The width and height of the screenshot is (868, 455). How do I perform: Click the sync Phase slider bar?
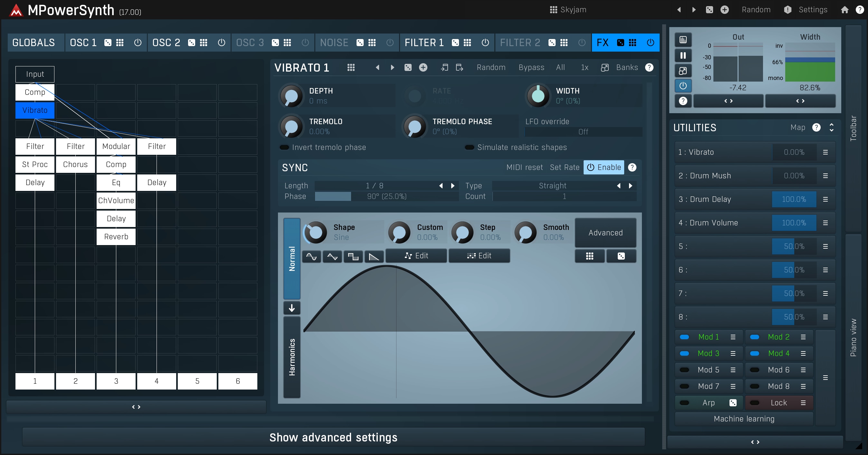pyautogui.click(x=386, y=196)
